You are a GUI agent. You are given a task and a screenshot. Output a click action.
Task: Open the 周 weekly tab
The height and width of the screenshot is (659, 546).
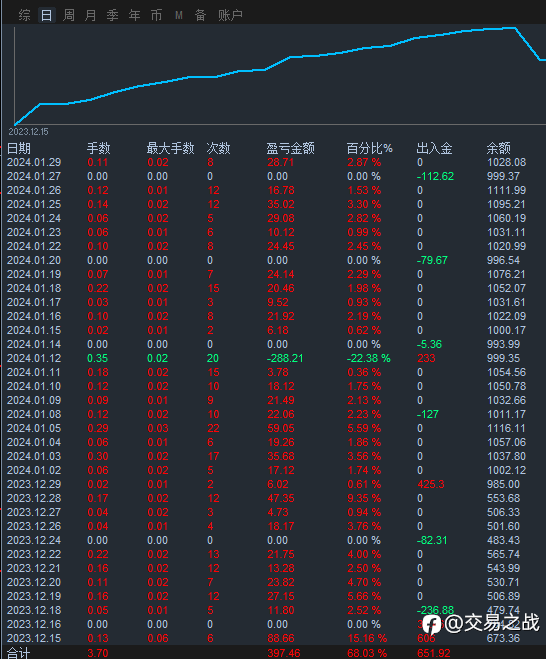click(x=69, y=16)
